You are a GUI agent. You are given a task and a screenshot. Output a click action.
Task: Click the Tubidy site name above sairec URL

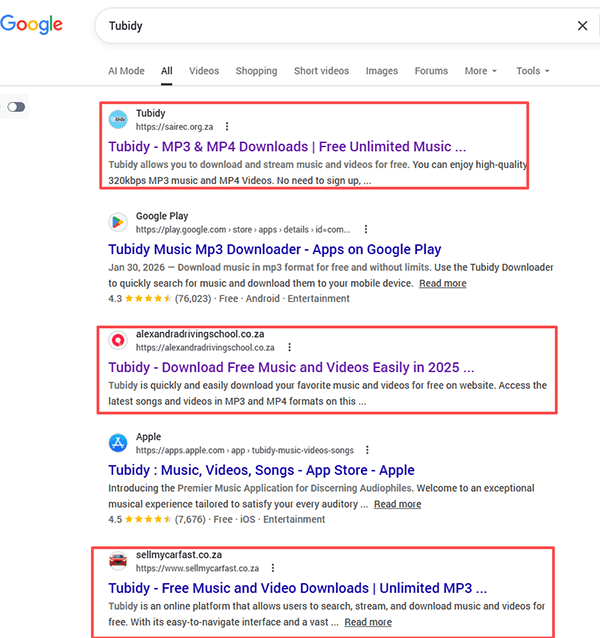151,113
